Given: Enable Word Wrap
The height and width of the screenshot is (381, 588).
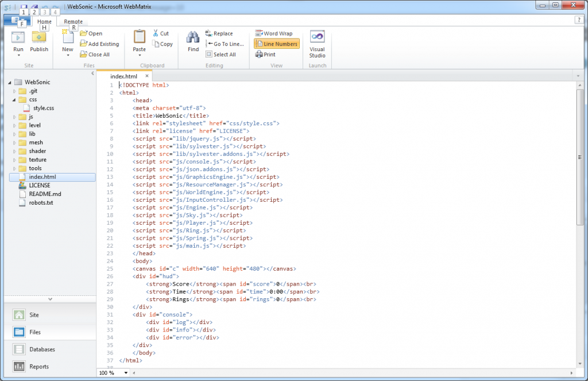Looking at the screenshot, I should click(x=274, y=33).
